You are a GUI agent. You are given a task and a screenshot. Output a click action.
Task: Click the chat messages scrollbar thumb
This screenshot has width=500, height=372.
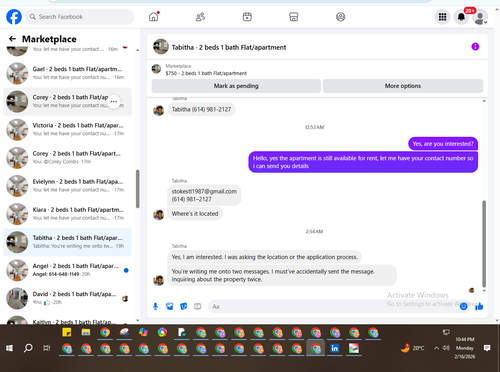coord(484,244)
